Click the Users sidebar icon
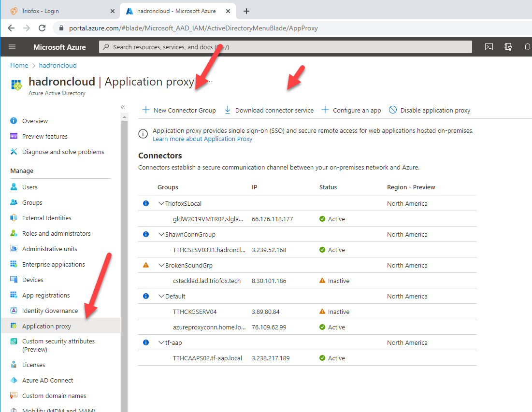This screenshot has height=412, width=532. coord(14,187)
